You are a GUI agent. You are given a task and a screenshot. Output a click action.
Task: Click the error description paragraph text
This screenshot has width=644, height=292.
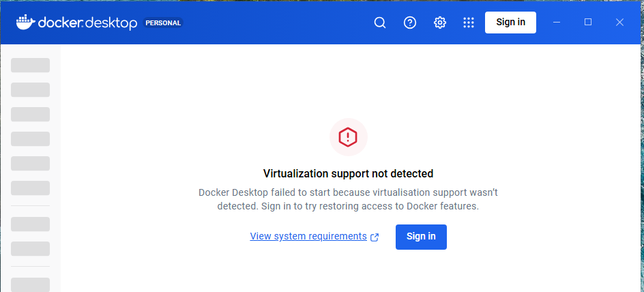349,199
